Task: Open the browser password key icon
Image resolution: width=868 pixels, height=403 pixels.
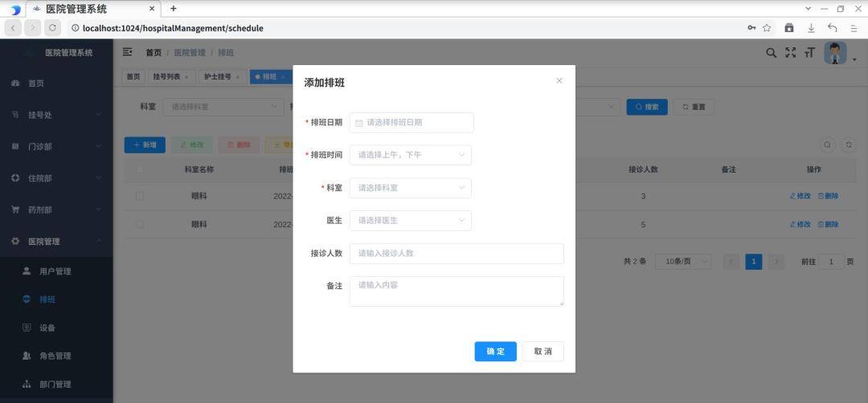Action: pyautogui.click(x=751, y=27)
